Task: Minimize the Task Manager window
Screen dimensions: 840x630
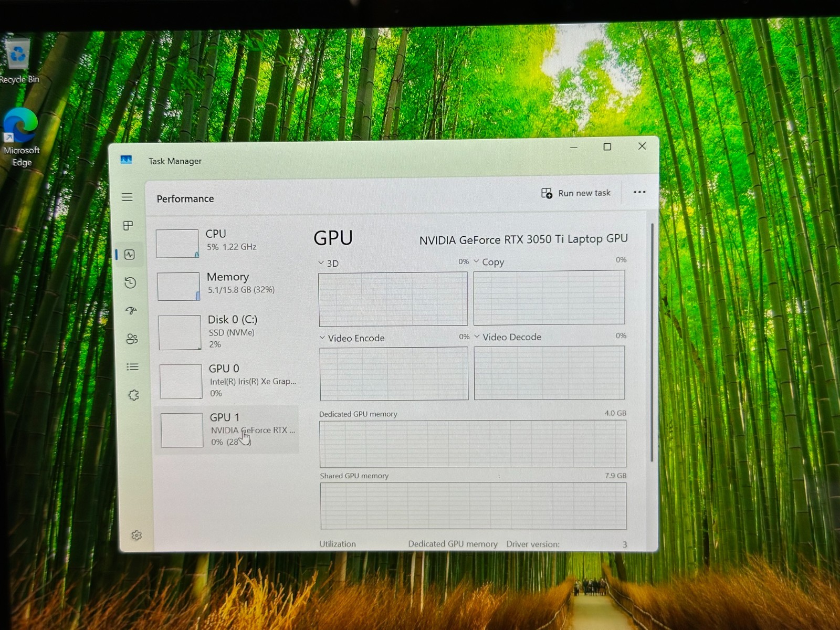Action: (x=573, y=148)
